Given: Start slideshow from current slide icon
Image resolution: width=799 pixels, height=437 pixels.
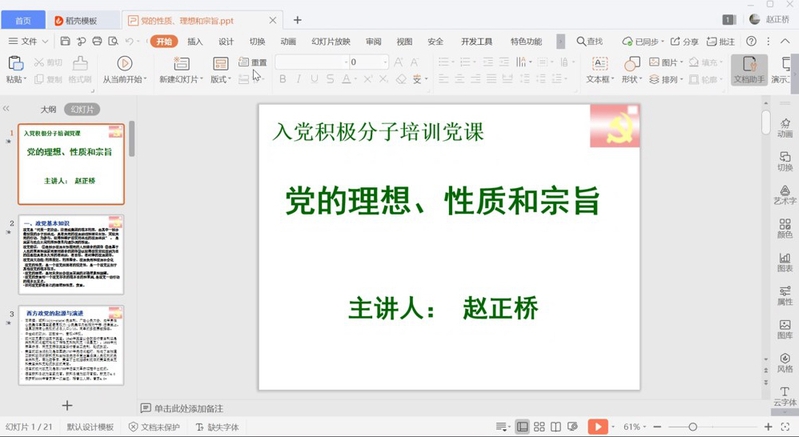Looking at the screenshot, I should click(124, 63).
